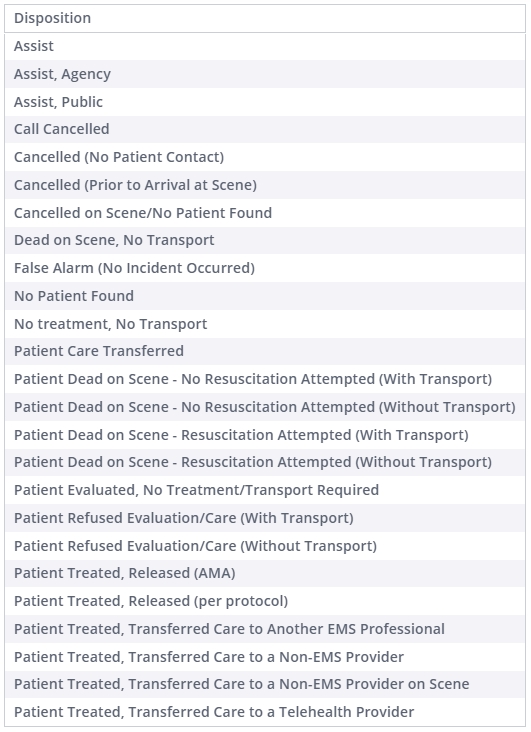This screenshot has width=531, height=732.
Task: Choose the No Patient Found option
Action: 265,296
